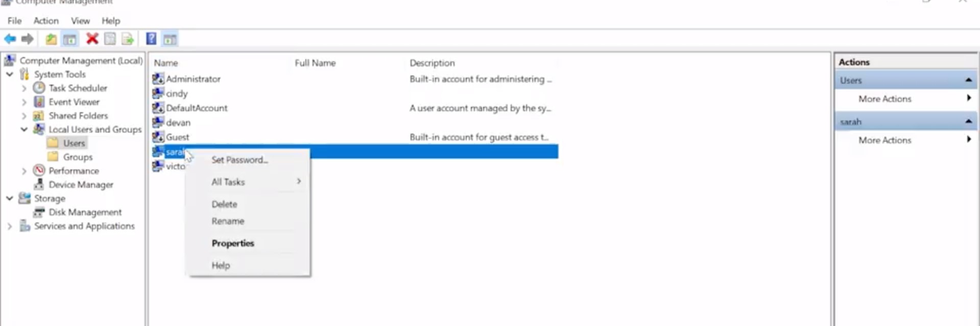
Task: Toggle the Show/Hide Action Pane toolbar icon
Action: pos(170,39)
